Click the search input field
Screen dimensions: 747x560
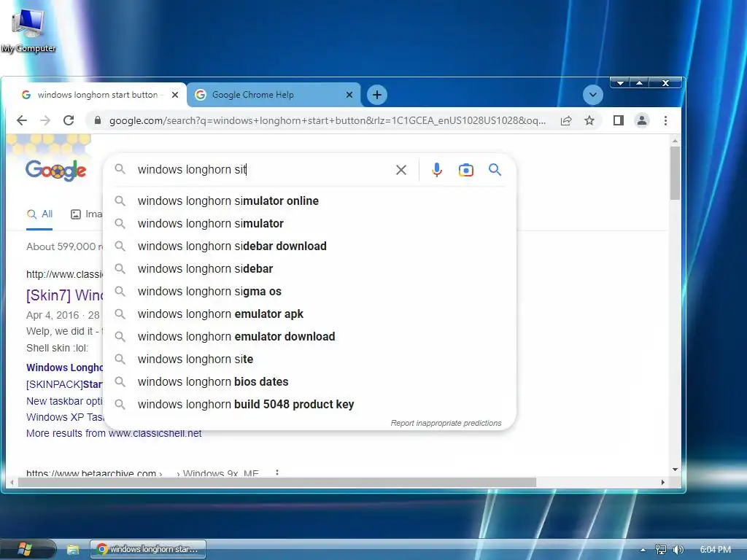click(x=262, y=169)
